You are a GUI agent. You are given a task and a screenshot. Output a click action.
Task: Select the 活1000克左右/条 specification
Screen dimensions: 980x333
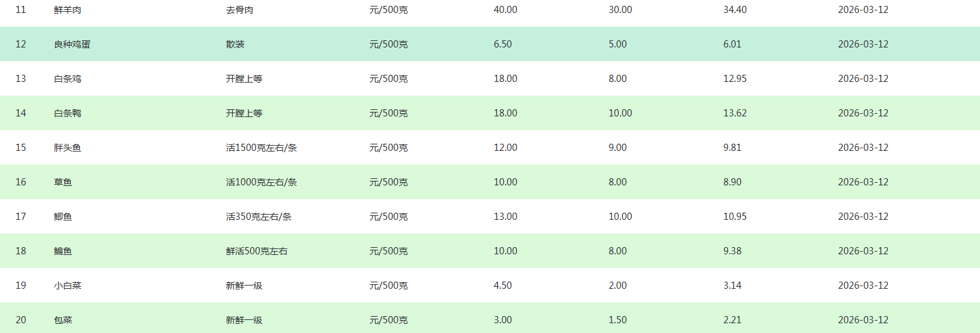pos(261,182)
